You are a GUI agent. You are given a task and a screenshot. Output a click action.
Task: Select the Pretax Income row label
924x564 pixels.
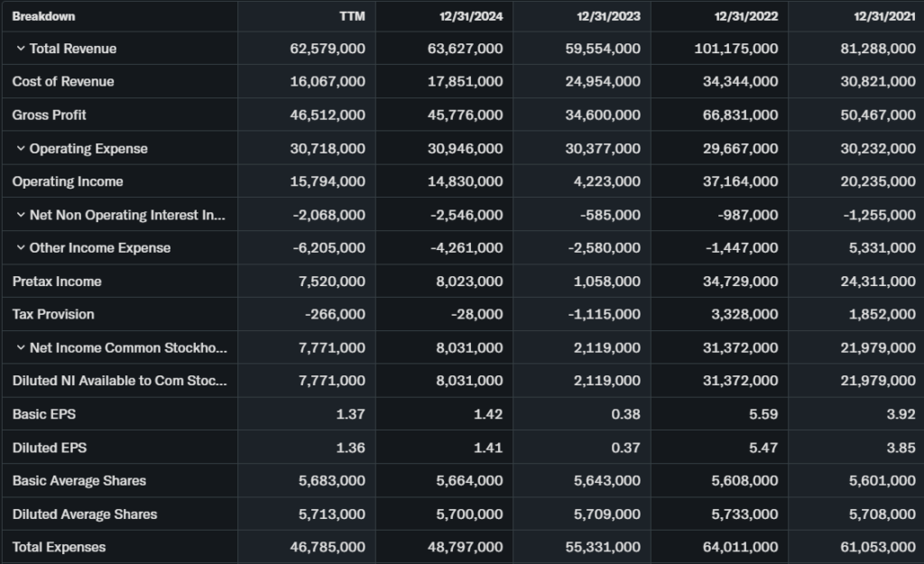coord(57,282)
